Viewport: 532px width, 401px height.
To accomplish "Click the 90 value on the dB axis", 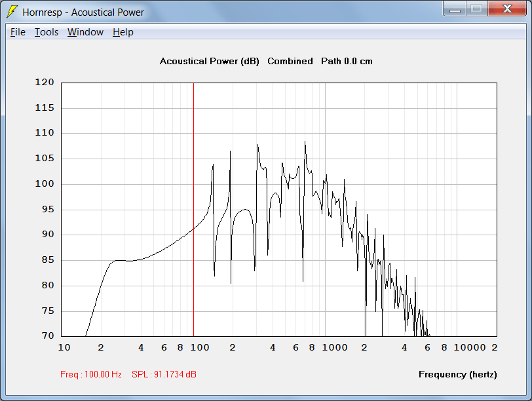I will tap(48, 234).
